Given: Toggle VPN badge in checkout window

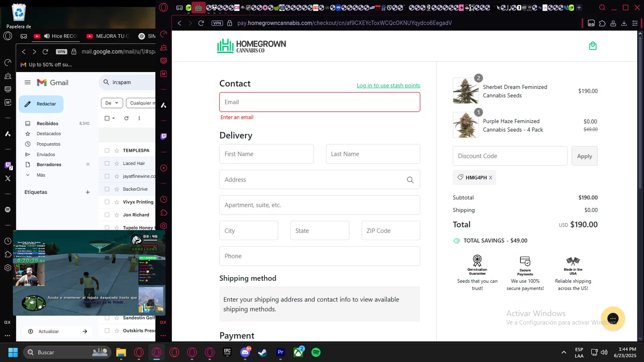Looking at the screenshot, I should (x=217, y=23).
